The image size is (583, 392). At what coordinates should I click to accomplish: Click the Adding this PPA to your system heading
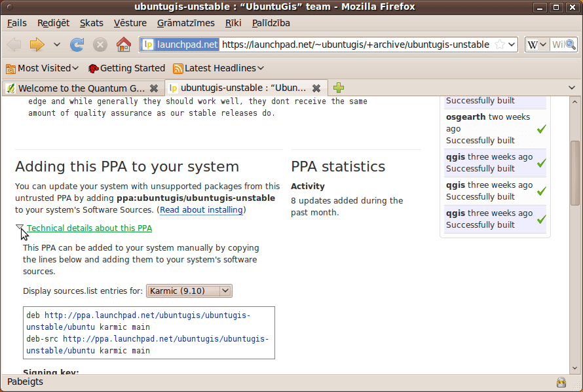coord(127,166)
